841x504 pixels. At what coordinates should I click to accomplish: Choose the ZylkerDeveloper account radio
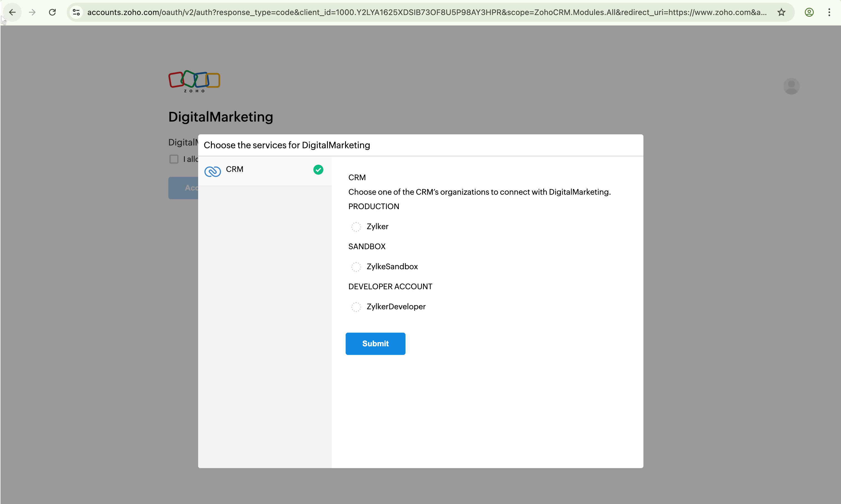[356, 307]
